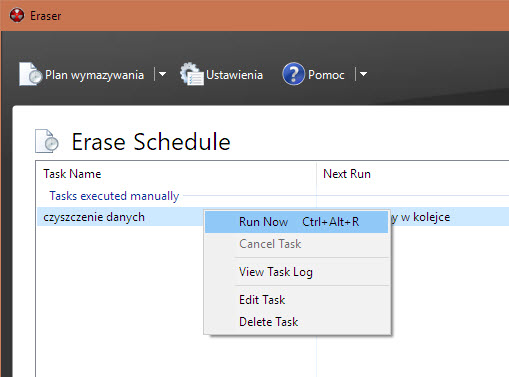509x377 pixels.
Task: Click the Ustawienia gear icon
Action: (x=192, y=74)
